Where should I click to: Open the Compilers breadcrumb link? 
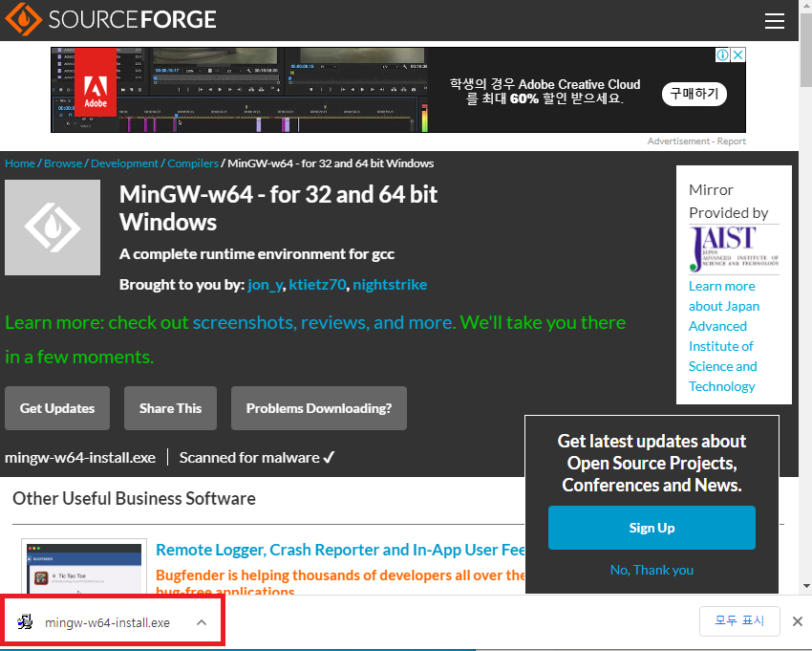(x=193, y=163)
